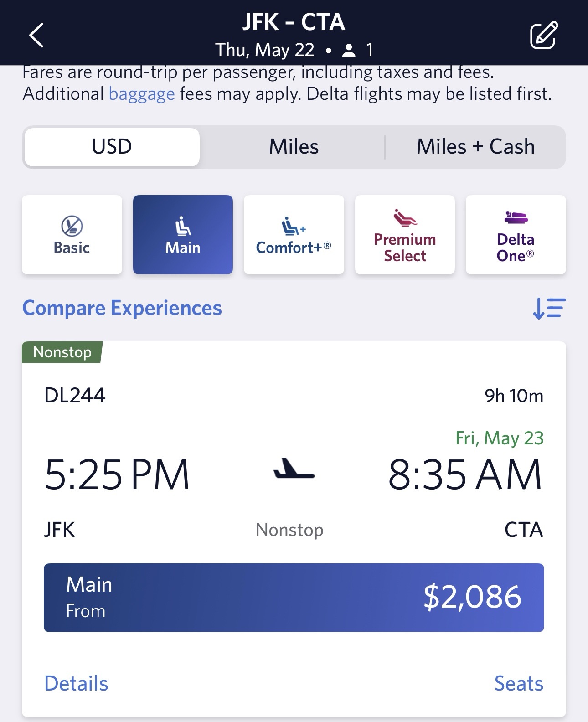The height and width of the screenshot is (722, 588).
Task: Switch price display to Miles
Action: tap(294, 147)
